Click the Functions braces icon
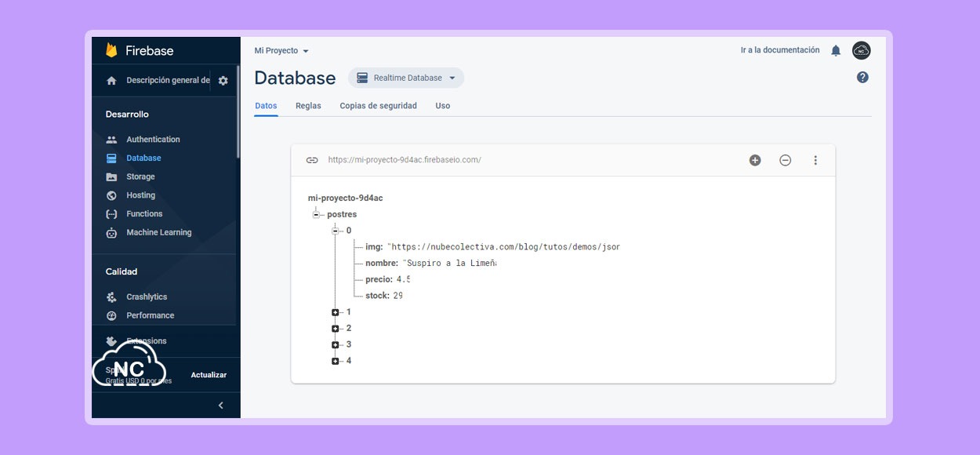Screen dimensions: 980x455 [x=111, y=214]
